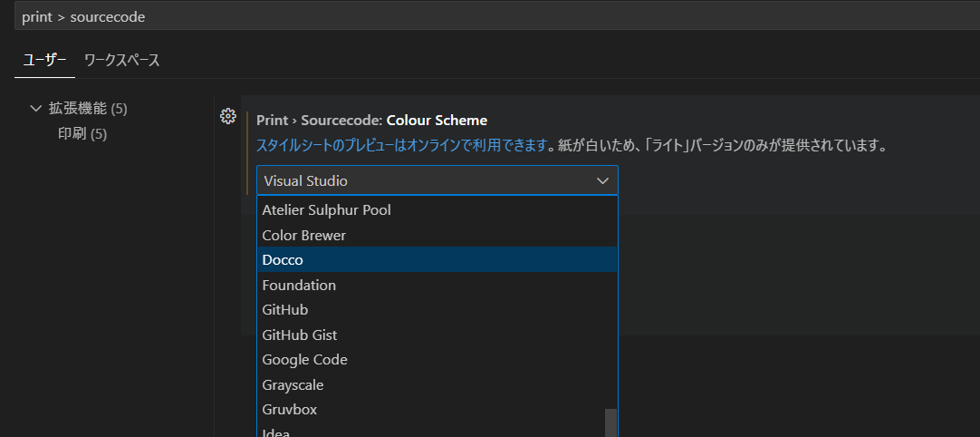The width and height of the screenshot is (980, 437).
Task: Toggle the Visual Studio colour scheme dropdown
Action: (437, 181)
